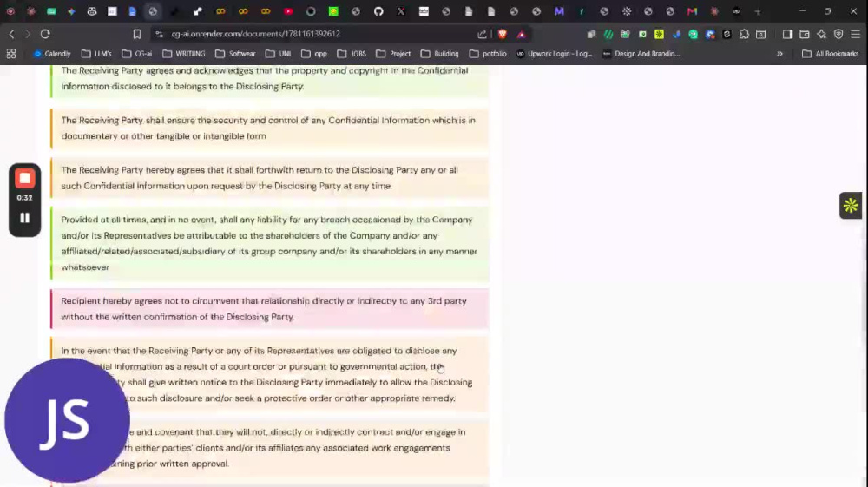Open All Bookmarks folder
The width and height of the screenshot is (868, 487).
pos(831,54)
